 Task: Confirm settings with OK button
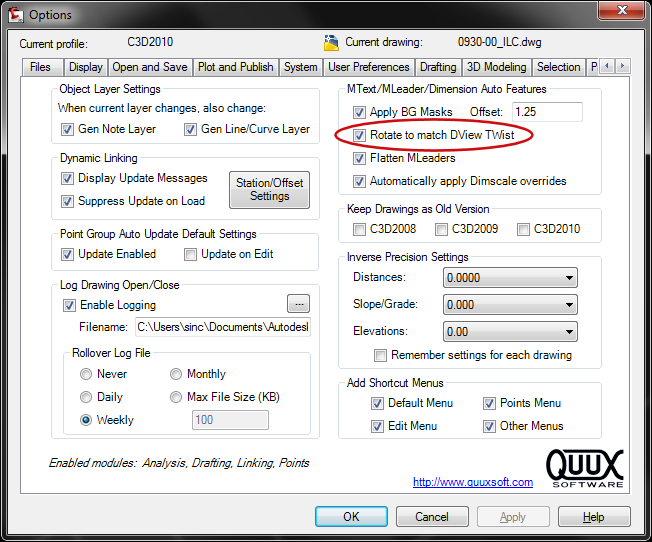351,517
